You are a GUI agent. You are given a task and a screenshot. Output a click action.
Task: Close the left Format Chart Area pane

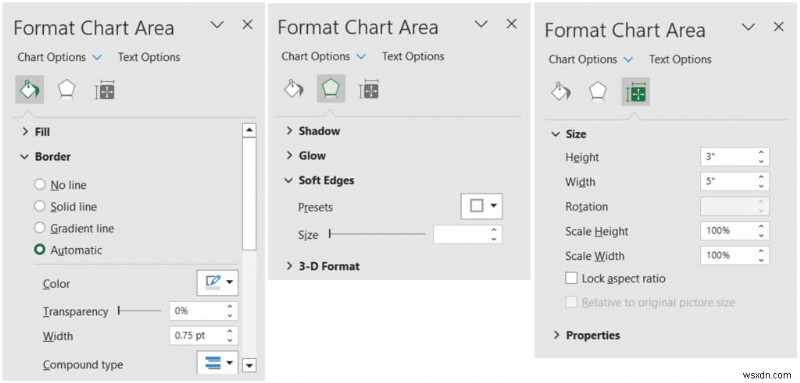click(x=247, y=24)
